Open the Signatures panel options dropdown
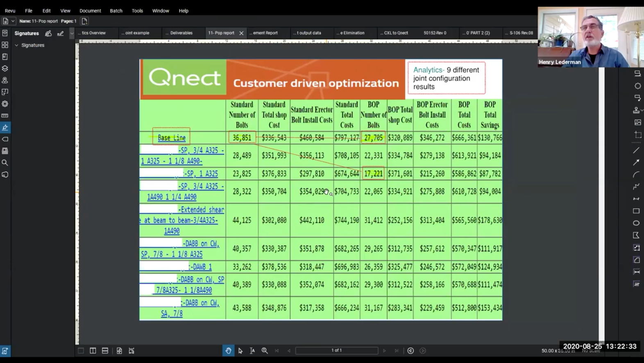 pyautogui.click(x=72, y=33)
